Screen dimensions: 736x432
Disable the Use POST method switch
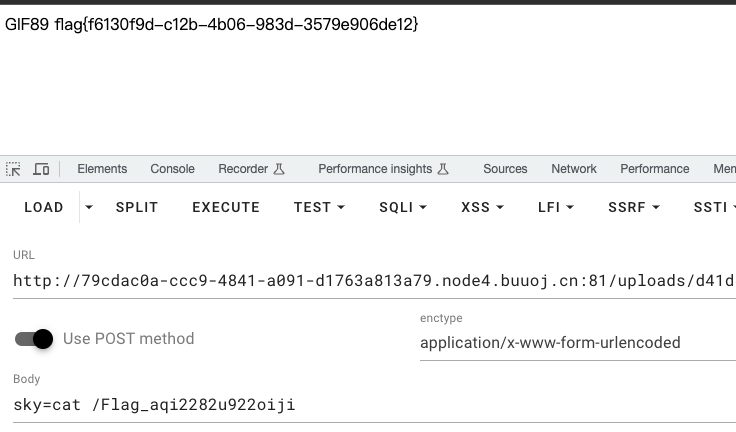click(x=34, y=339)
